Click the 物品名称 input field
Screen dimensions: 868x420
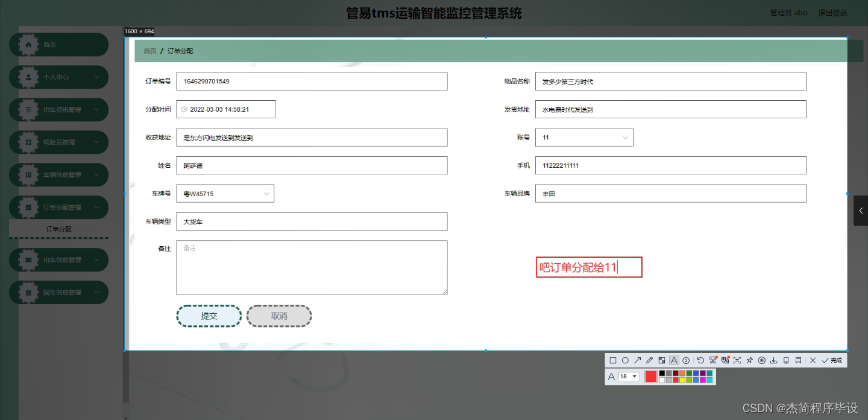coord(670,81)
